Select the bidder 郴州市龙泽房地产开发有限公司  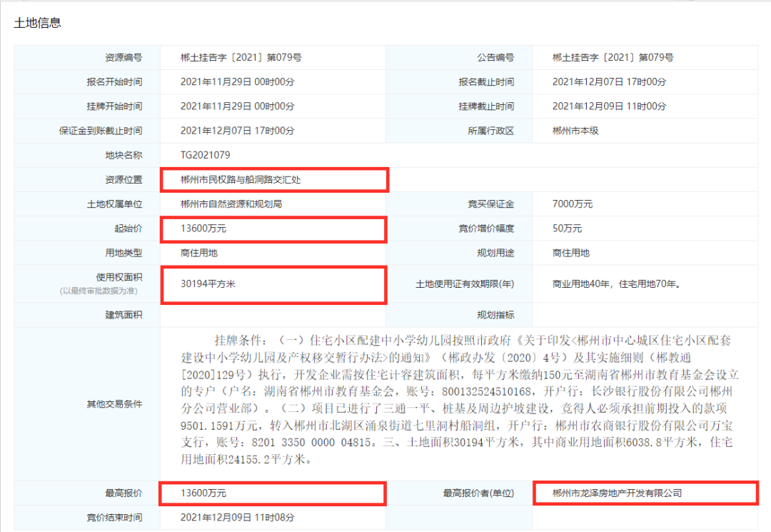coord(617,493)
